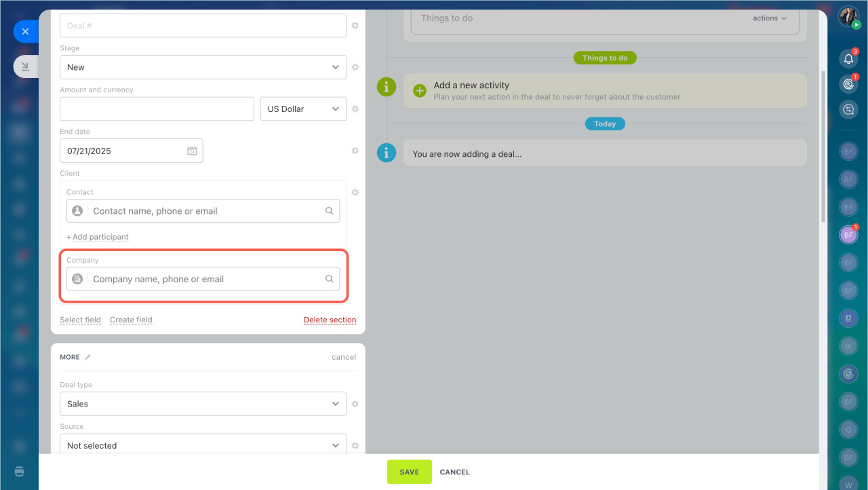Open the actions menu in Things to do
Image resolution: width=868 pixels, height=490 pixels.
click(x=770, y=18)
